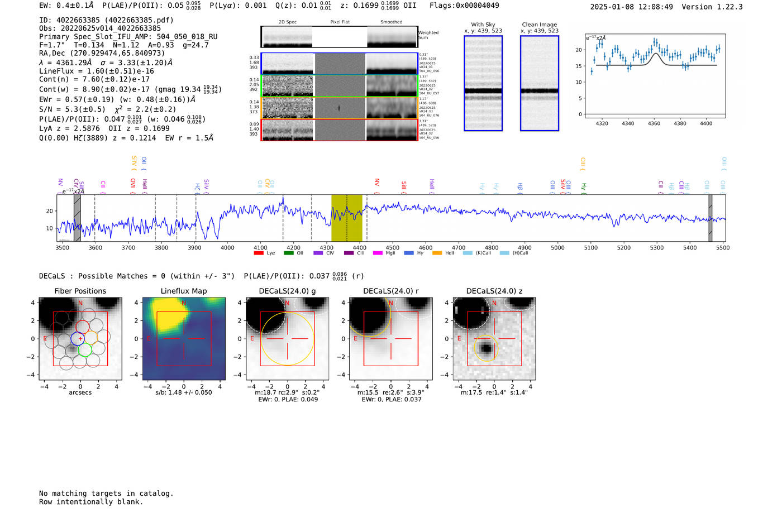Image resolution: width=782 pixels, height=532 pixels.
Task: Click the blue Hγ legend swatch
Action: [x=409, y=253]
